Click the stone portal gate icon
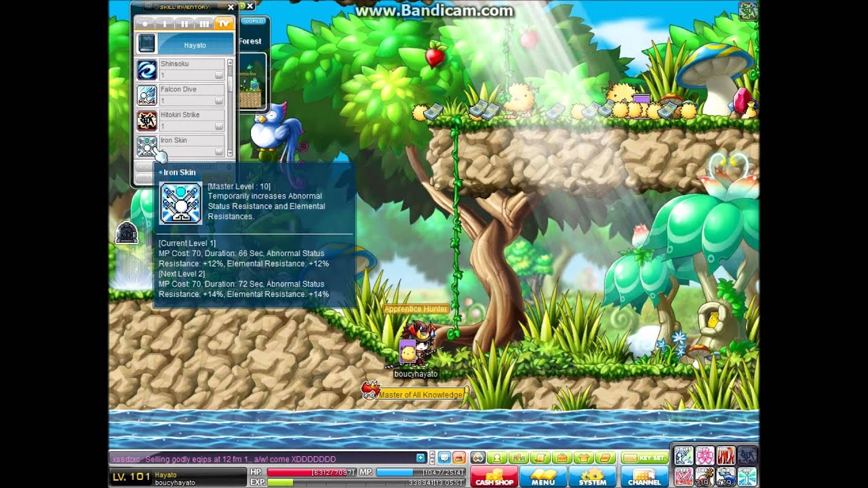Image resolution: width=868 pixels, height=488 pixels. [x=127, y=232]
